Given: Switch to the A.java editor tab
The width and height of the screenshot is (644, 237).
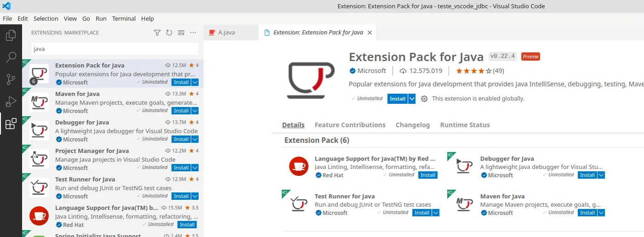Looking at the screenshot, I should [231, 33].
